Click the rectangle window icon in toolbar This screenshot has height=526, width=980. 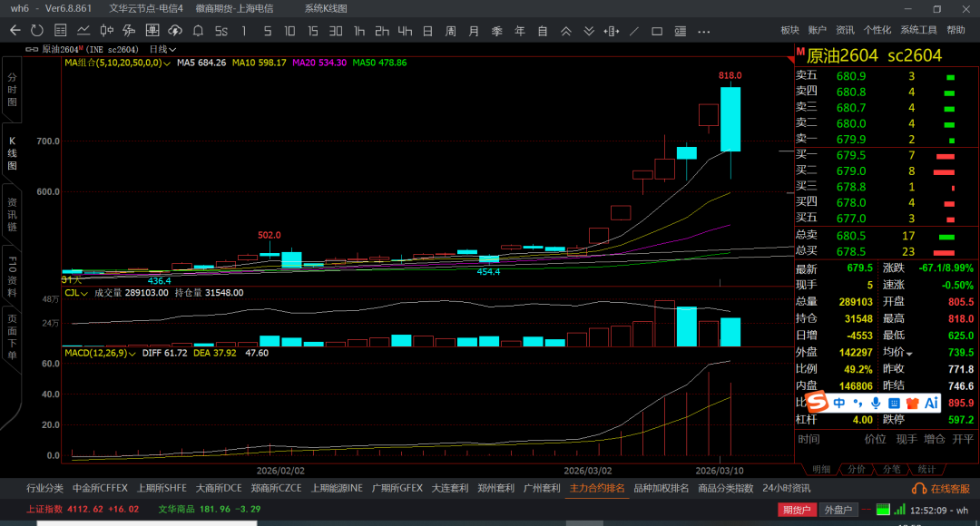coord(657,31)
